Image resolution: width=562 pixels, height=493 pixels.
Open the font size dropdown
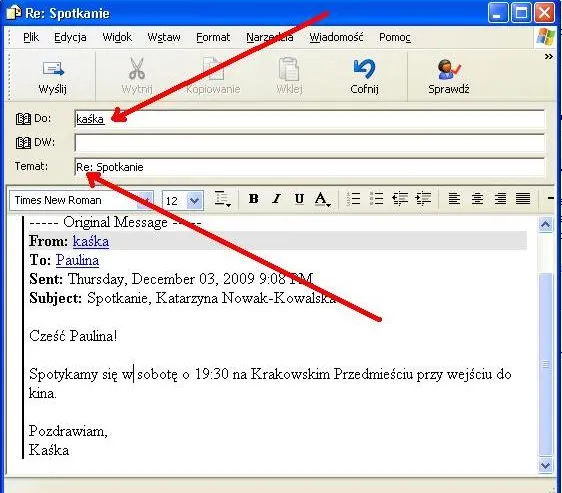195,200
